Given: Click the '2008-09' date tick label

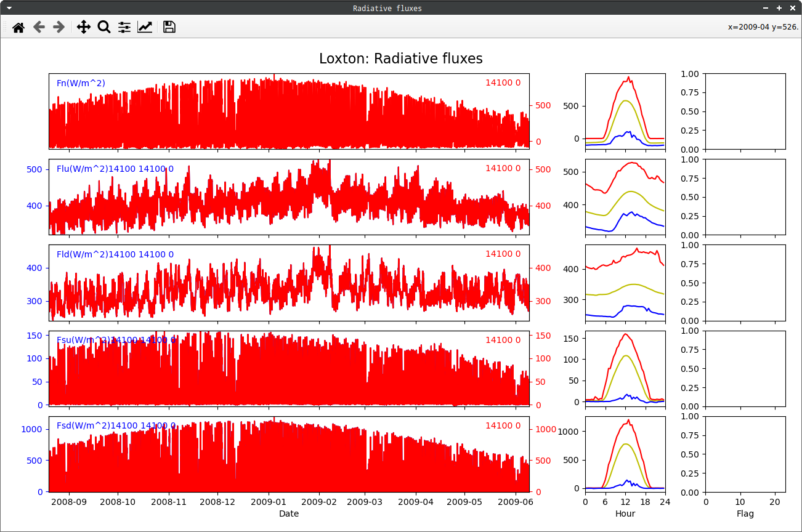Looking at the screenshot, I should pyautogui.click(x=68, y=502).
